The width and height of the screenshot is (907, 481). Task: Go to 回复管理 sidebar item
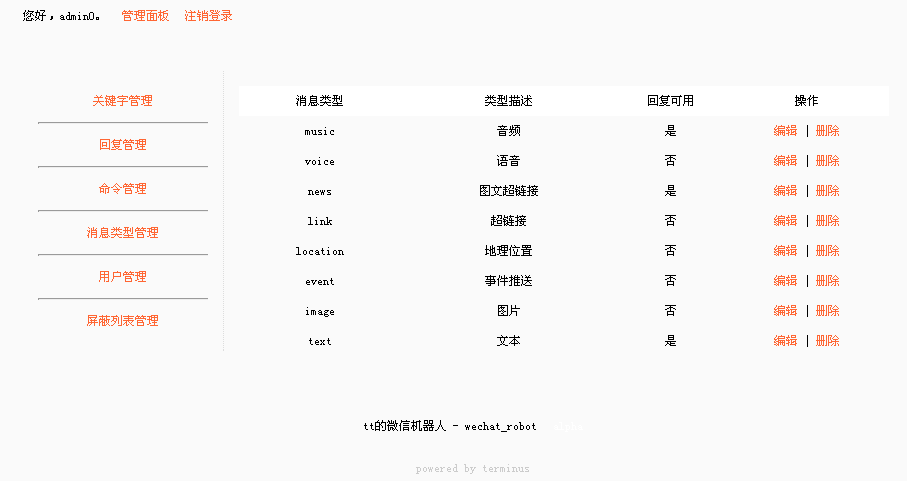122,145
